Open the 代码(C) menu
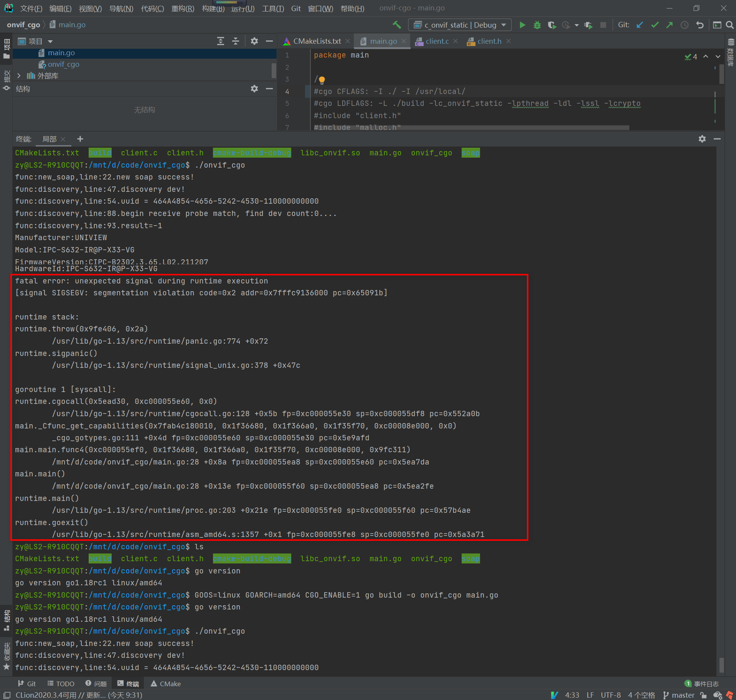Viewport: 736px width, 700px height. pyautogui.click(x=152, y=8)
